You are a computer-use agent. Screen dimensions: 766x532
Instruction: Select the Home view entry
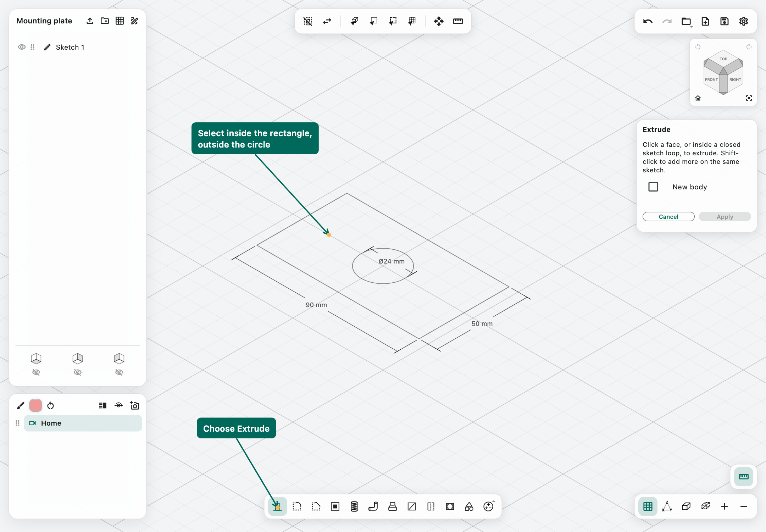tap(83, 423)
